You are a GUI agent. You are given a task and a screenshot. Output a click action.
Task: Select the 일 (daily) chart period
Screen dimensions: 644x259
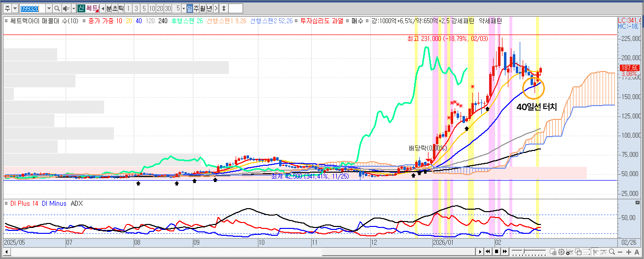click(190, 8)
